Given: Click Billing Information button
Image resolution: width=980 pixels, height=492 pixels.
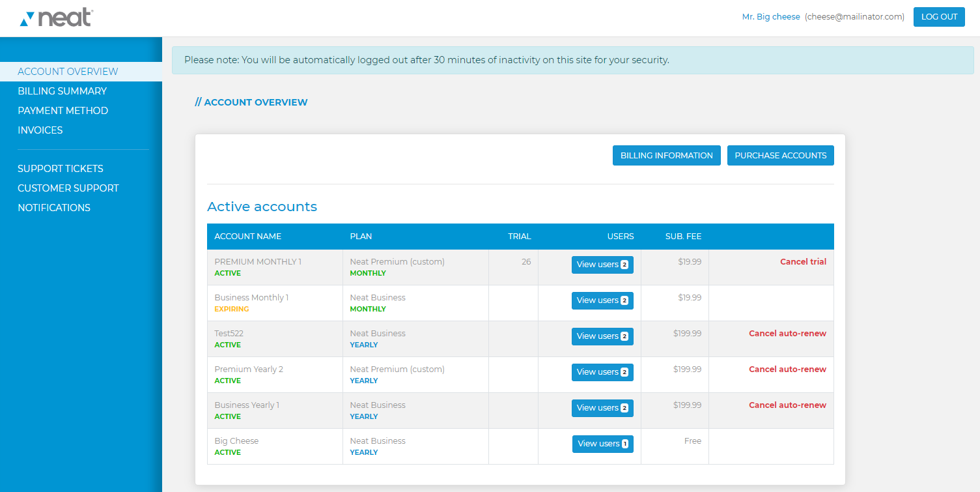Looking at the screenshot, I should coord(667,156).
